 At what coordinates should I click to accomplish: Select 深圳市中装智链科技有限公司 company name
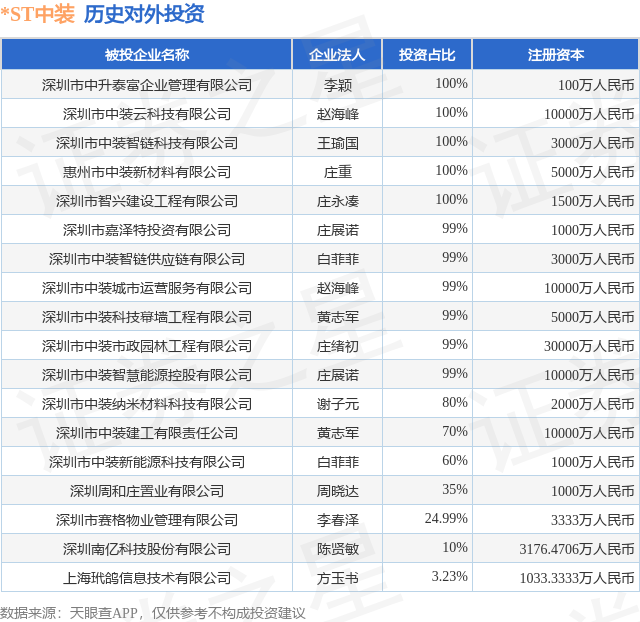[x=147, y=143]
